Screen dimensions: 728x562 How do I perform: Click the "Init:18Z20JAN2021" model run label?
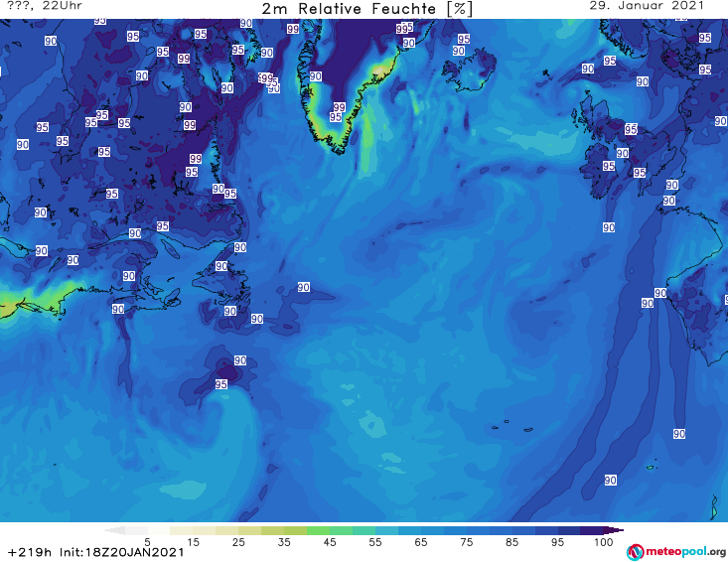click(x=122, y=552)
